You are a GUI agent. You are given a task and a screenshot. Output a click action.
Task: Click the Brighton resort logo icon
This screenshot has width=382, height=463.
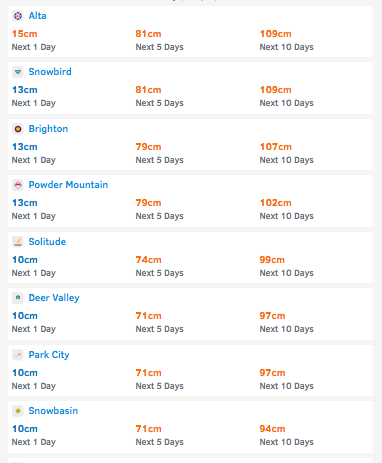(x=18, y=129)
